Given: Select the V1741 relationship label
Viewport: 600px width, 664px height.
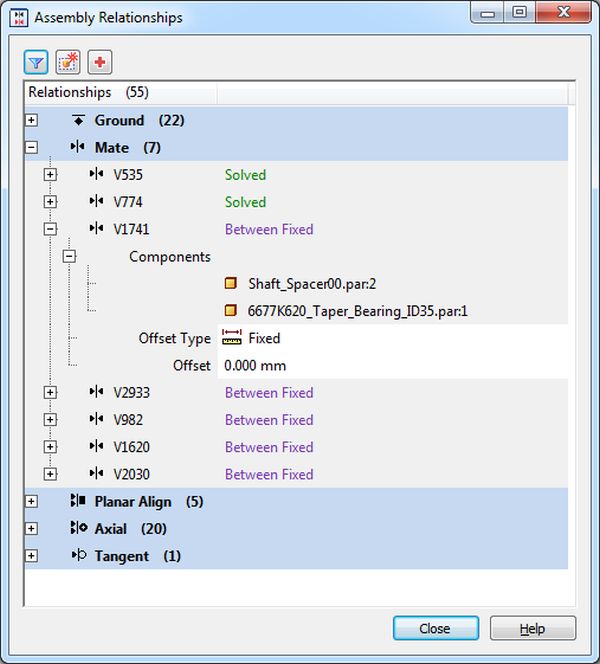Looking at the screenshot, I should [x=131, y=229].
